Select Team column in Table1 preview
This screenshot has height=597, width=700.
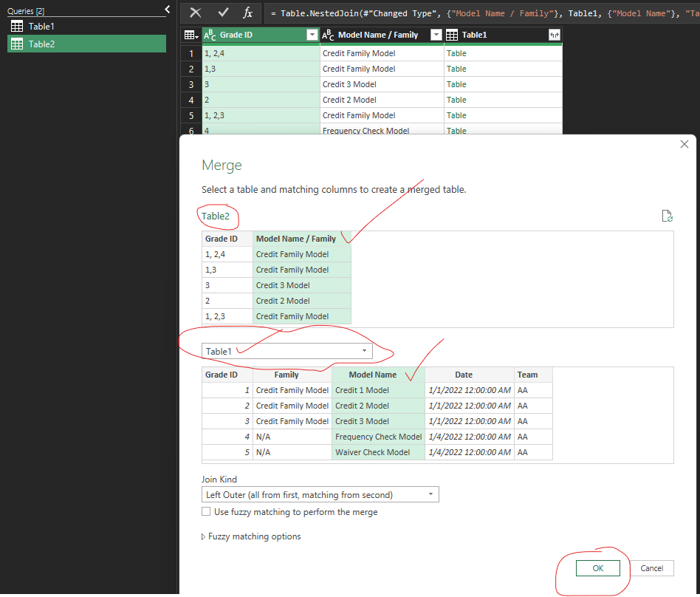click(x=533, y=375)
